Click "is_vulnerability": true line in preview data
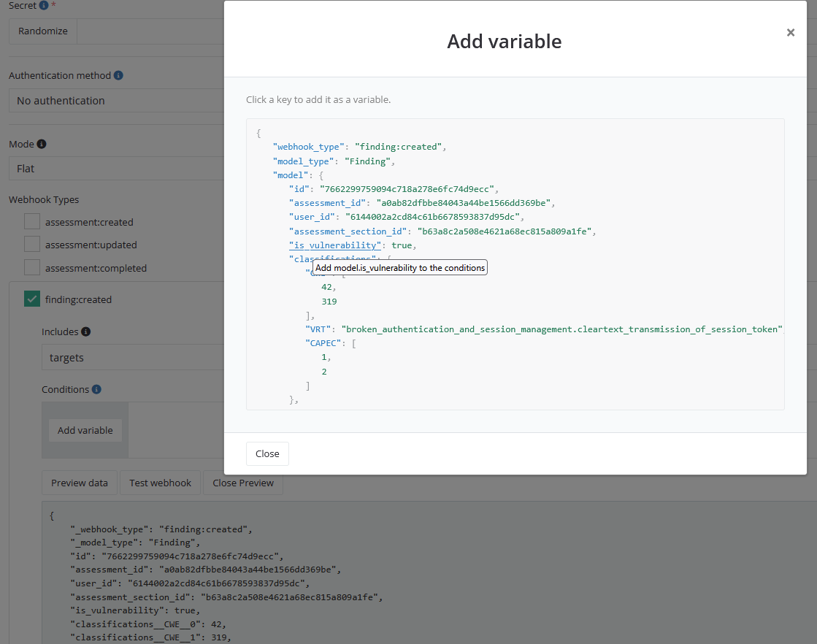This screenshot has height=644, width=817. pyautogui.click(x=136, y=610)
